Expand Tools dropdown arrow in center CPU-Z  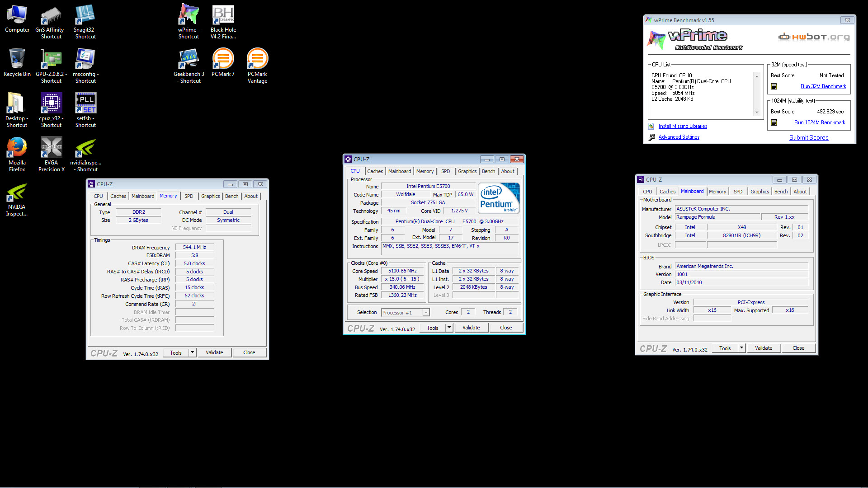click(449, 328)
